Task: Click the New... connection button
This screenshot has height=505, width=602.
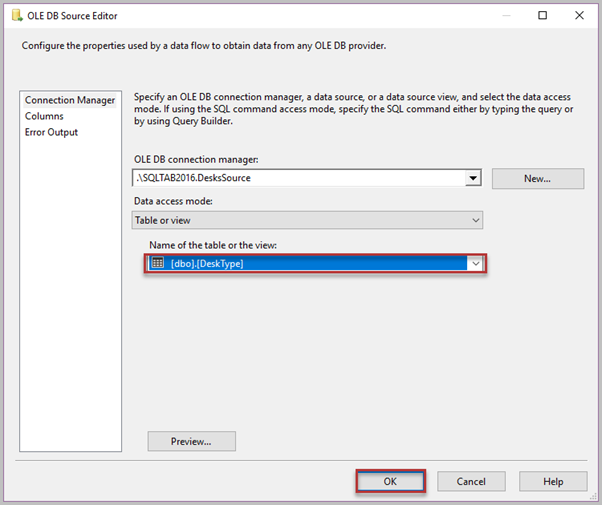Action: tap(538, 179)
